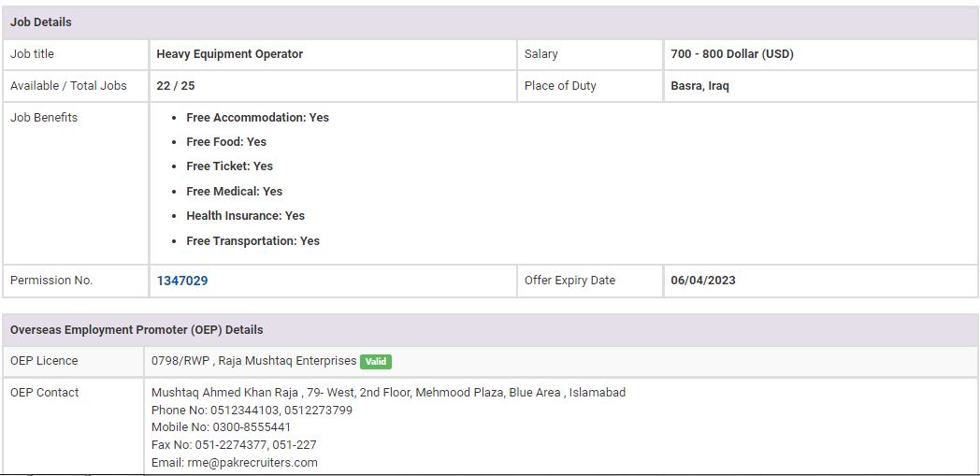
Task: Open the permission number 1347029 link
Action: (x=182, y=281)
